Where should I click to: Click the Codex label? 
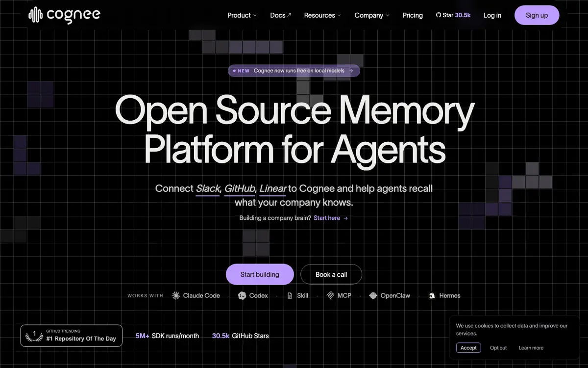pos(259,295)
